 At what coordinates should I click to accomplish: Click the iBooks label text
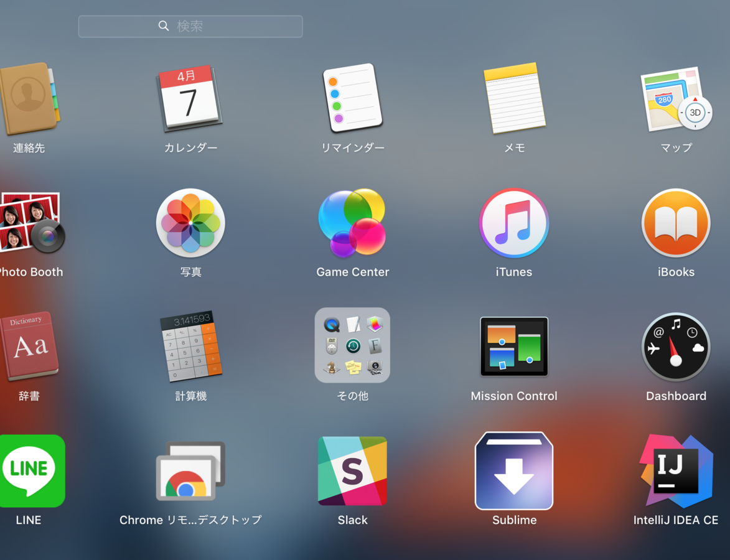coord(676,272)
